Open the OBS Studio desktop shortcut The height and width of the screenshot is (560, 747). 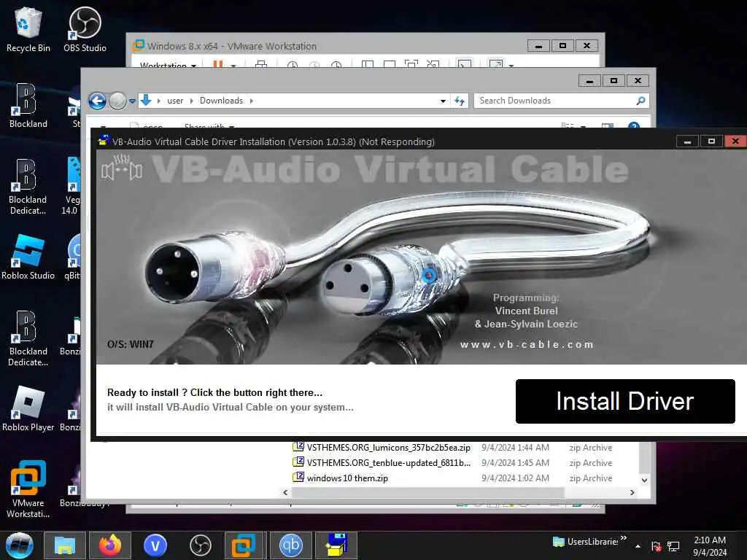coord(85,29)
